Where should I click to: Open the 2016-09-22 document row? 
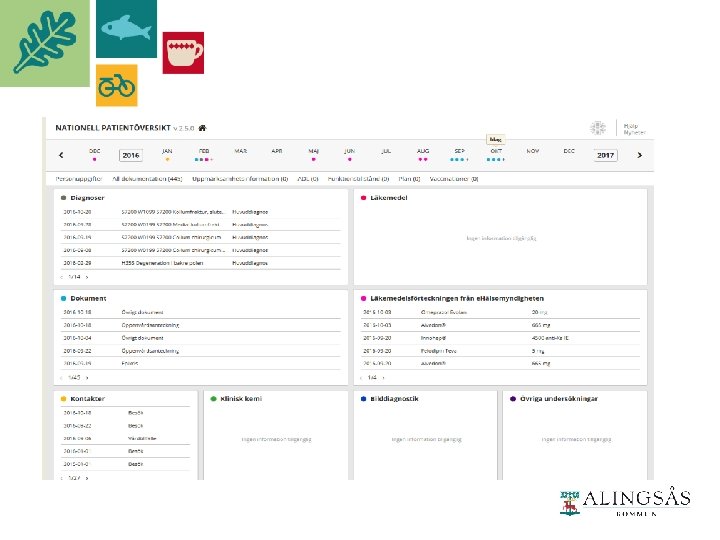point(201,351)
